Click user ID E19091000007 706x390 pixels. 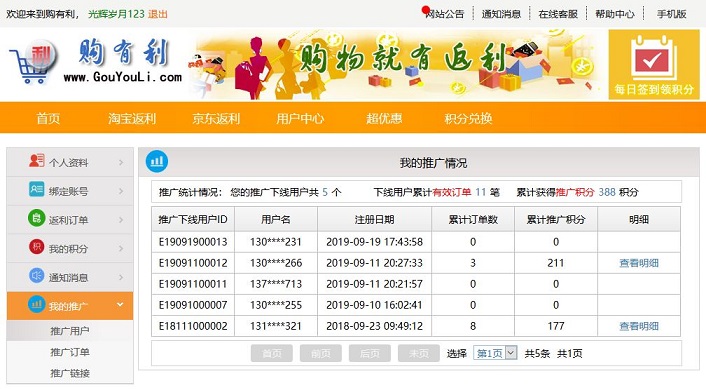coord(193,305)
